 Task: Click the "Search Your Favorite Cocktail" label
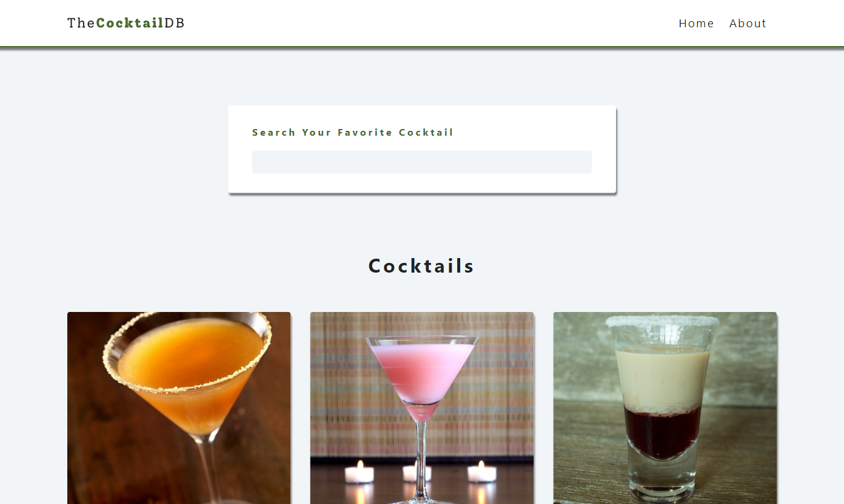(353, 132)
